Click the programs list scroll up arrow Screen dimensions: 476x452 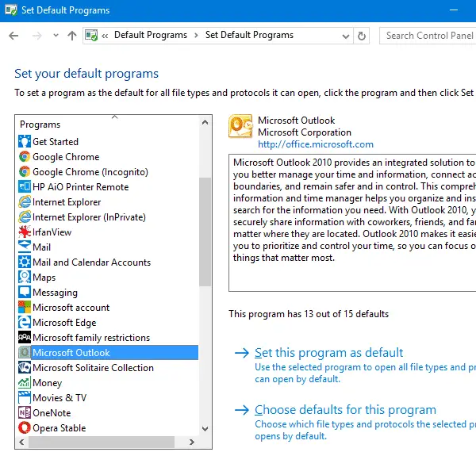(205, 122)
